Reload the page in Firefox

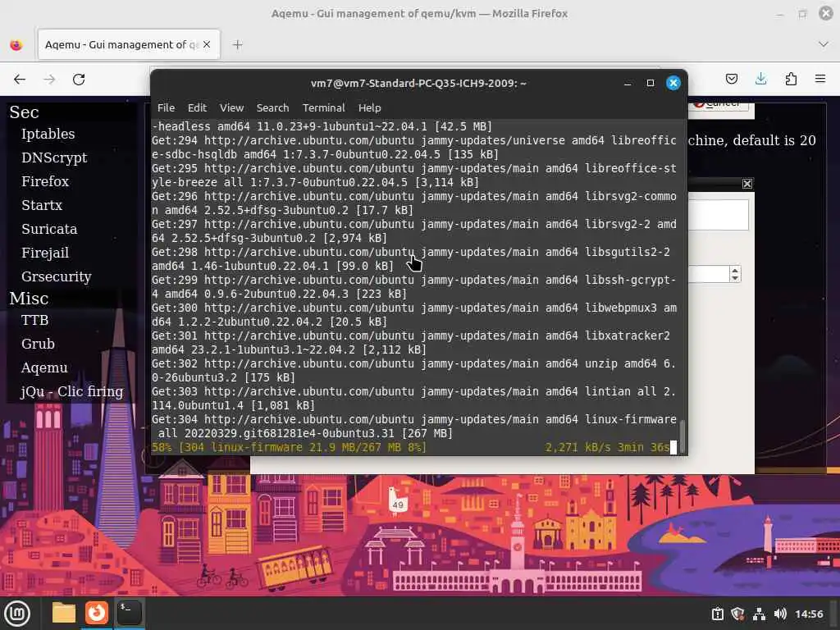point(79,80)
